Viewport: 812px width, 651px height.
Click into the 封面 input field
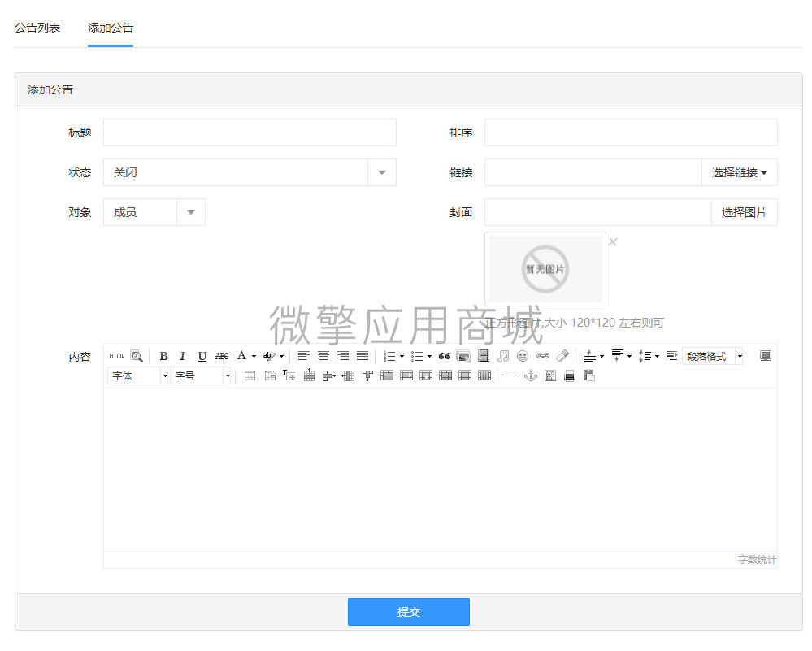(x=598, y=212)
